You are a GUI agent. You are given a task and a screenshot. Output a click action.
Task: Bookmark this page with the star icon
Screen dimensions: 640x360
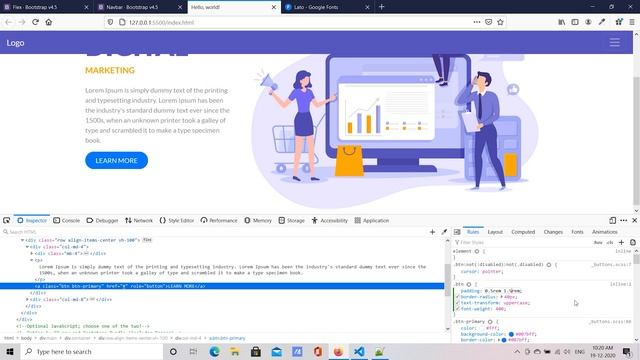500,22
